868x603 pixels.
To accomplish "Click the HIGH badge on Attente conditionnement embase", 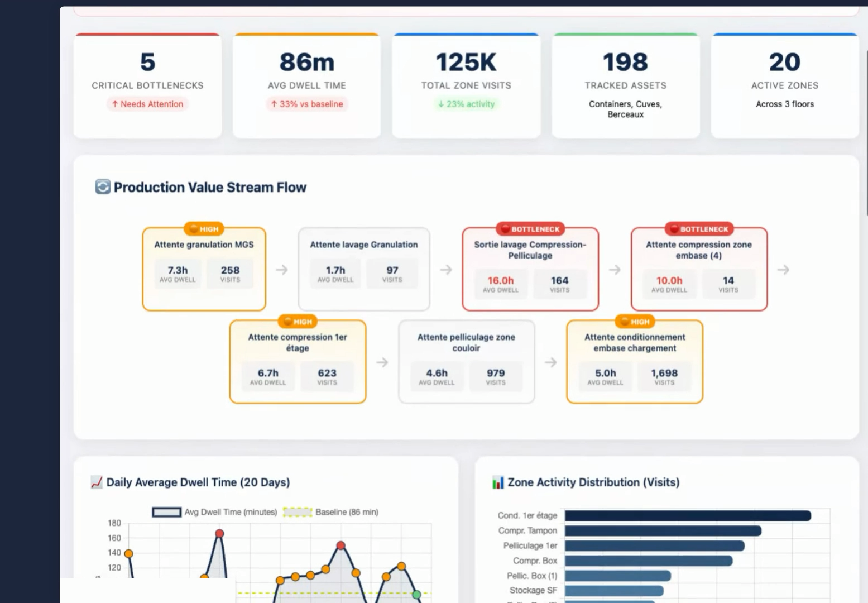I will [635, 322].
